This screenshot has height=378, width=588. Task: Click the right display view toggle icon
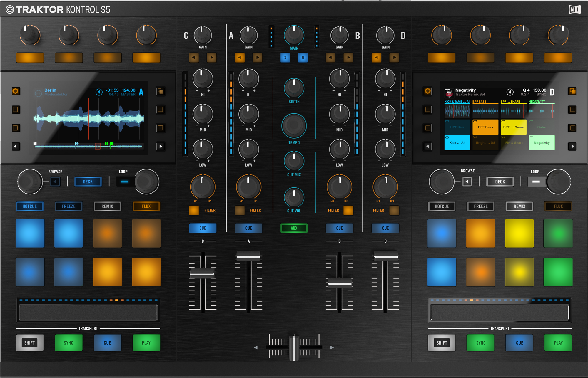tap(572, 91)
